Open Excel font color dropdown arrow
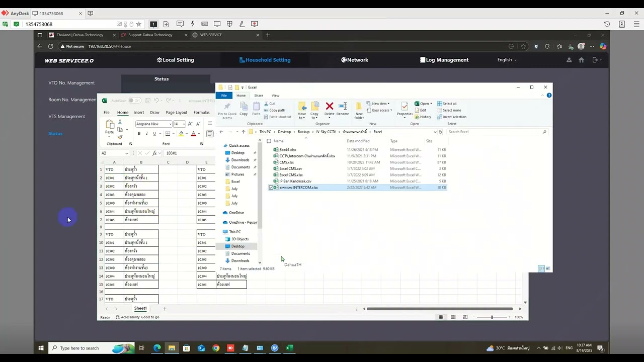 tap(199, 134)
